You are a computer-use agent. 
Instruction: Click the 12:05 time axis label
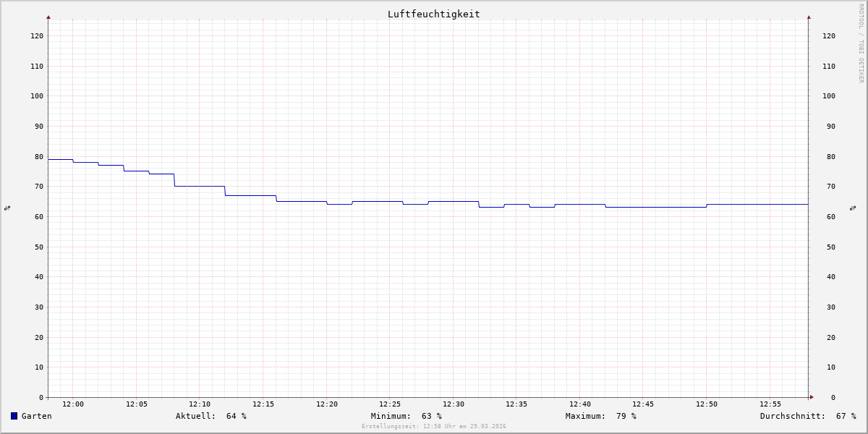137,404
